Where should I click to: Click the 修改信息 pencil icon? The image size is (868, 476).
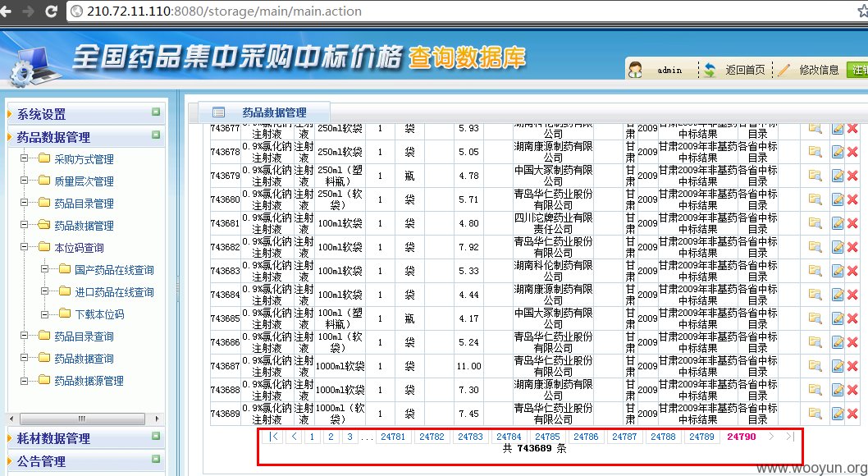pos(783,71)
